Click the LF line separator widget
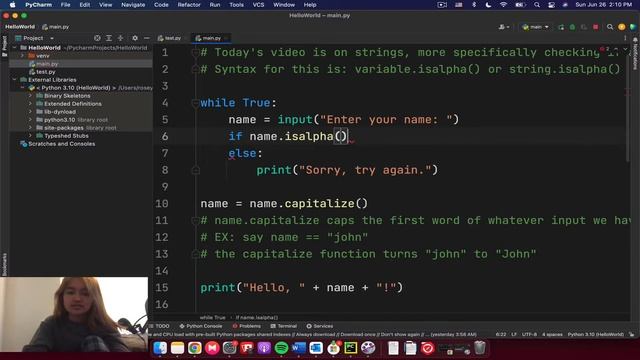Viewport: 640px width, 360px height. coord(514,334)
